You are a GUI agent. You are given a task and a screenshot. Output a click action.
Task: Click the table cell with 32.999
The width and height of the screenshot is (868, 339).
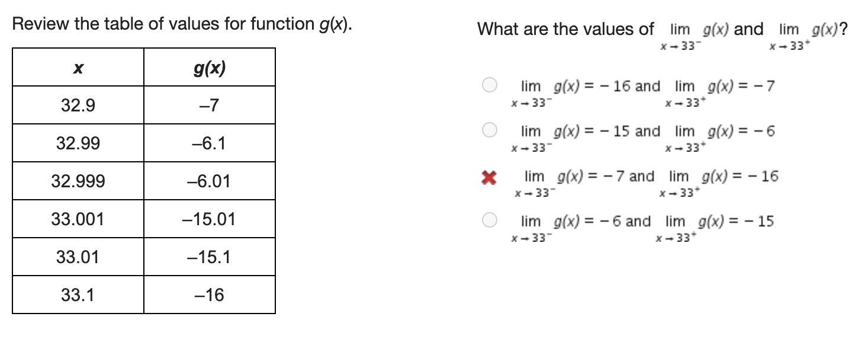coord(78,181)
